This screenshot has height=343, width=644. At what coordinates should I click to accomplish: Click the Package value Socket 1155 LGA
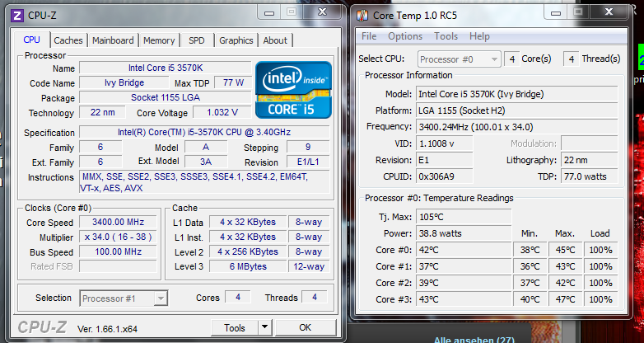pos(166,97)
